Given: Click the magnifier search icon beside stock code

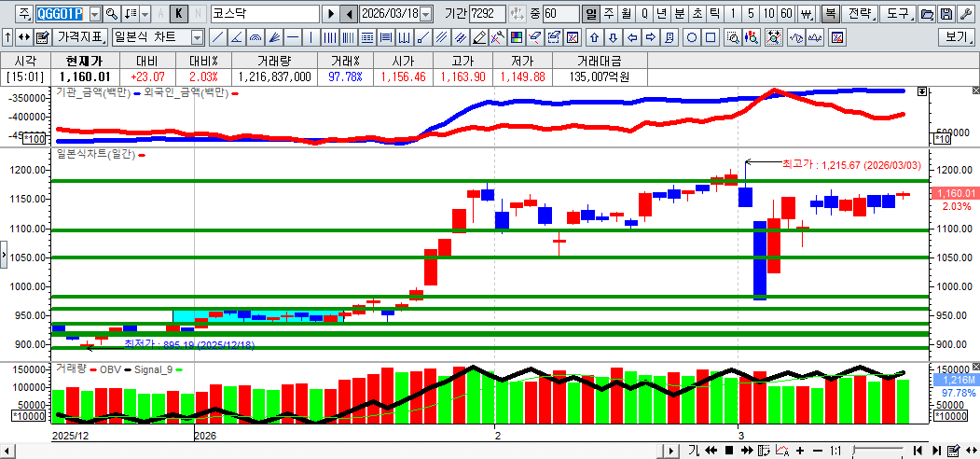Looking at the screenshot, I should point(112,14).
